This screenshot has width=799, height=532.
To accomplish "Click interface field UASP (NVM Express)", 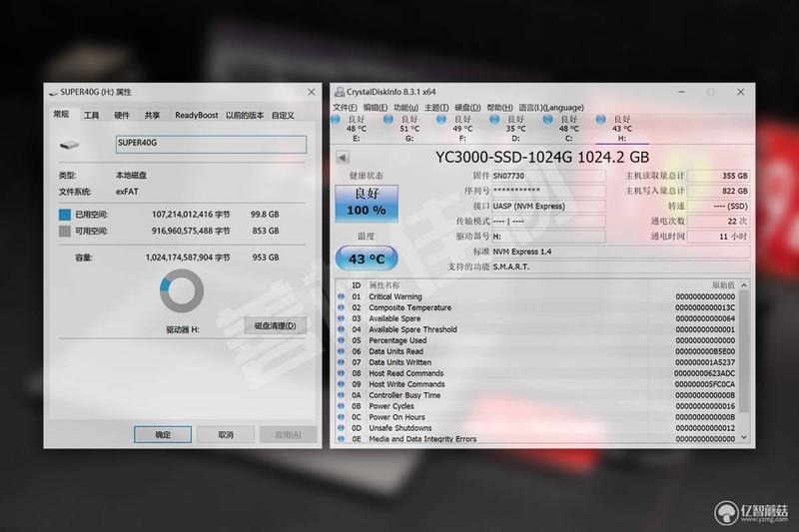I will [548, 207].
